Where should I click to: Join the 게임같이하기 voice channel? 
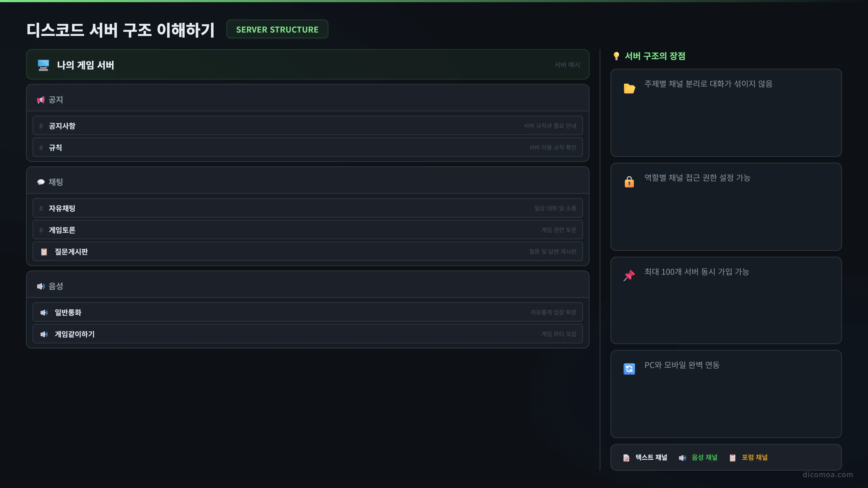[308, 334]
